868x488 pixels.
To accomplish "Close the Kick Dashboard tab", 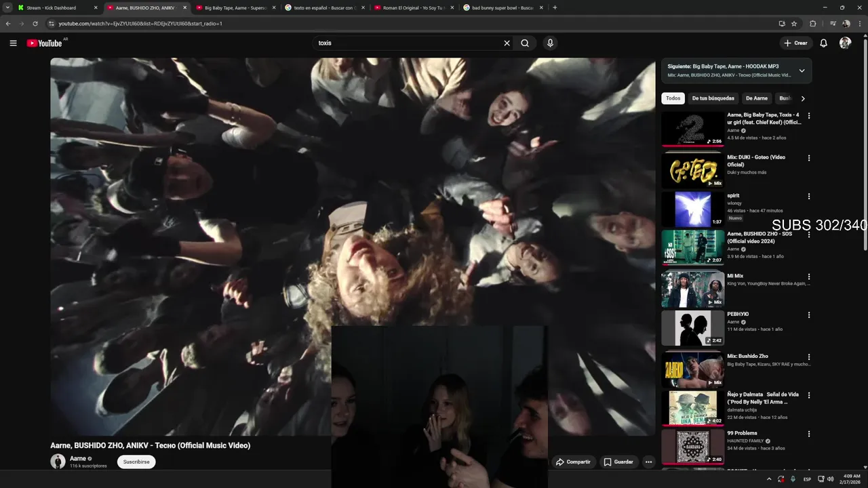I will (x=96, y=7).
